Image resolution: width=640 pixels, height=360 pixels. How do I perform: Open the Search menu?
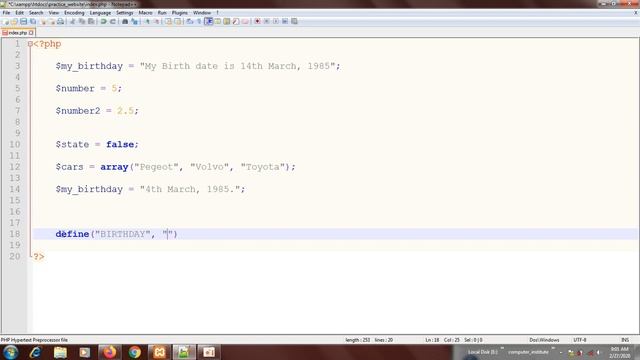tap(36, 13)
